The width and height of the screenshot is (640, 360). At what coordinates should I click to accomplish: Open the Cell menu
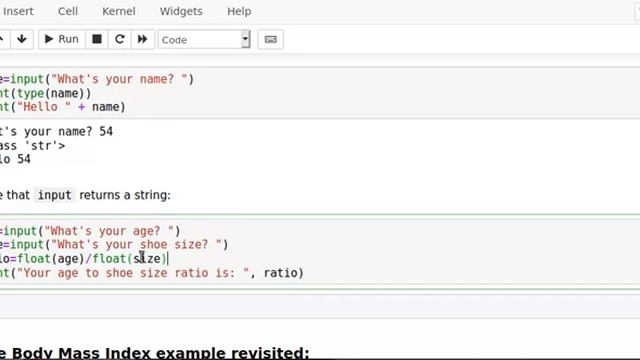(68, 11)
